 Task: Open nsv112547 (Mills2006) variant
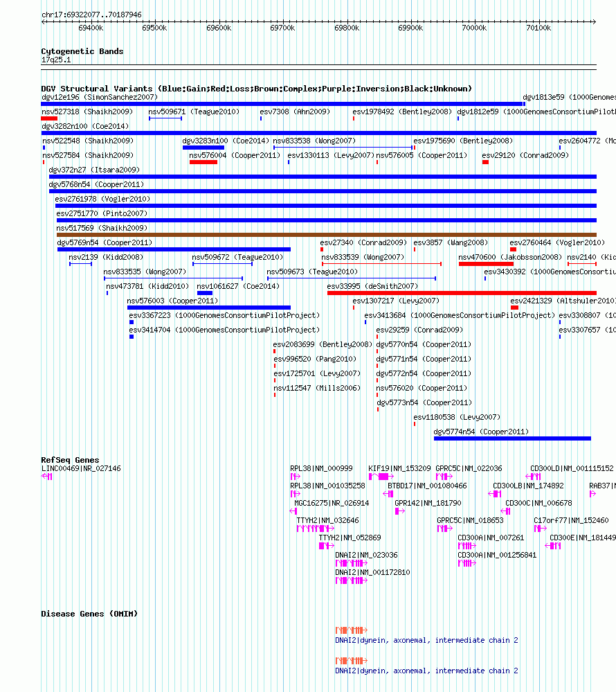(x=317, y=389)
